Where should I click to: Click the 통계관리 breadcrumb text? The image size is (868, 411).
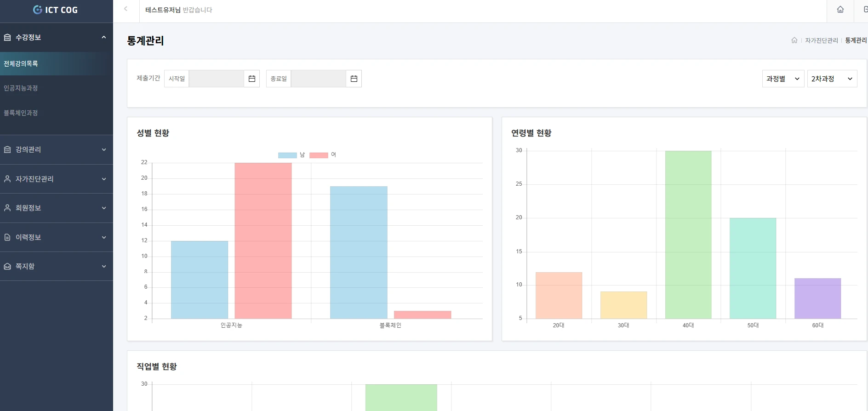coord(856,40)
